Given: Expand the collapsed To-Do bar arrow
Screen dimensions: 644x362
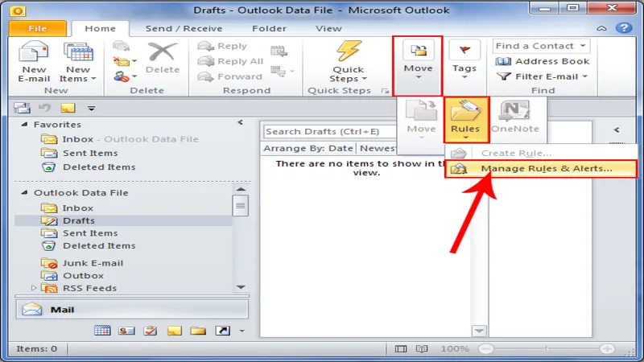Looking at the screenshot, I should [x=617, y=130].
